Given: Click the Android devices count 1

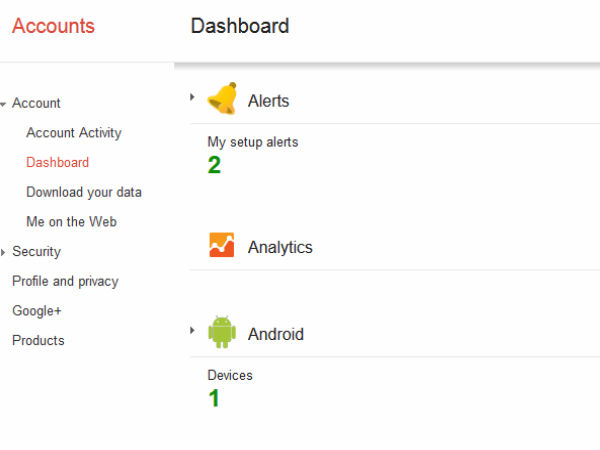Looking at the screenshot, I should tap(214, 398).
